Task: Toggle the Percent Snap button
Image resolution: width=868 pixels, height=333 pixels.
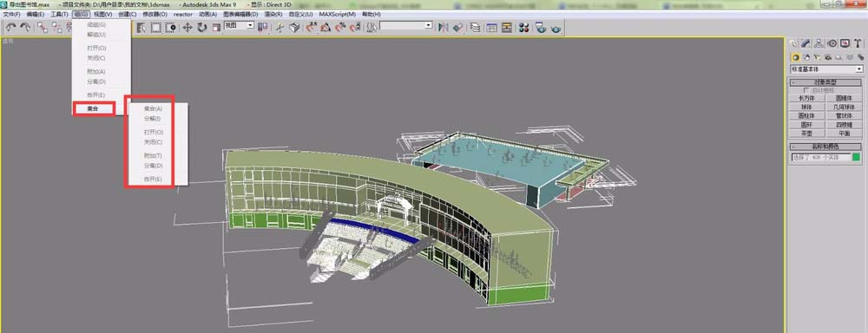Action: 340,27
